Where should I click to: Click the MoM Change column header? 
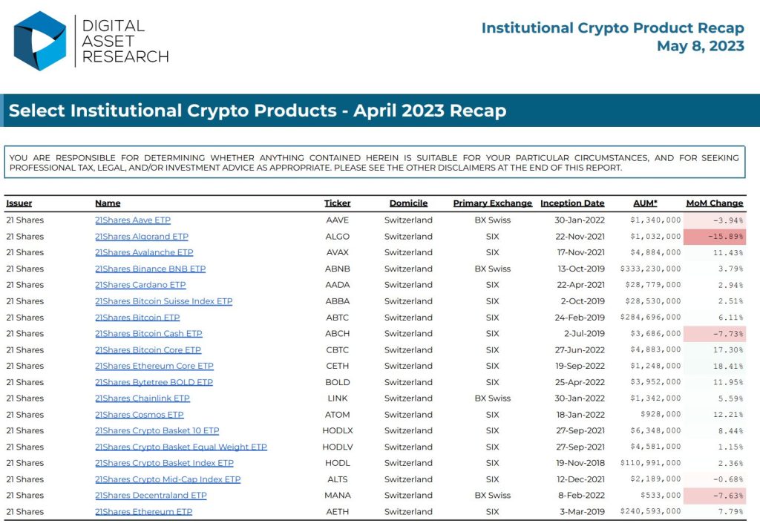715,203
